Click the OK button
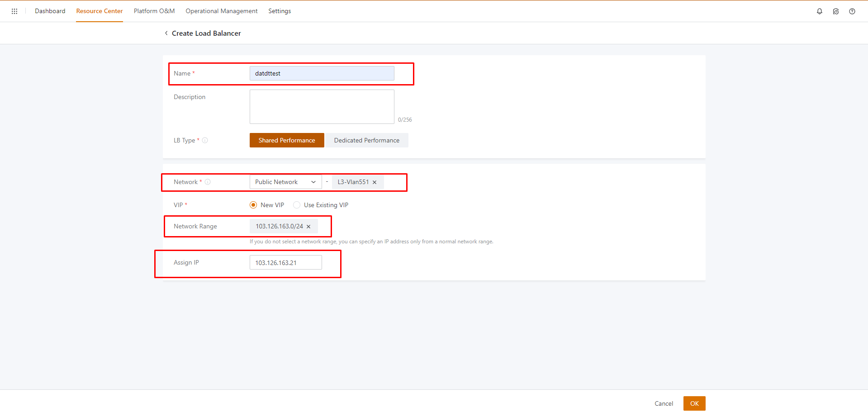Image resolution: width=868 pixels, height=417 pixels. [694, 403]
